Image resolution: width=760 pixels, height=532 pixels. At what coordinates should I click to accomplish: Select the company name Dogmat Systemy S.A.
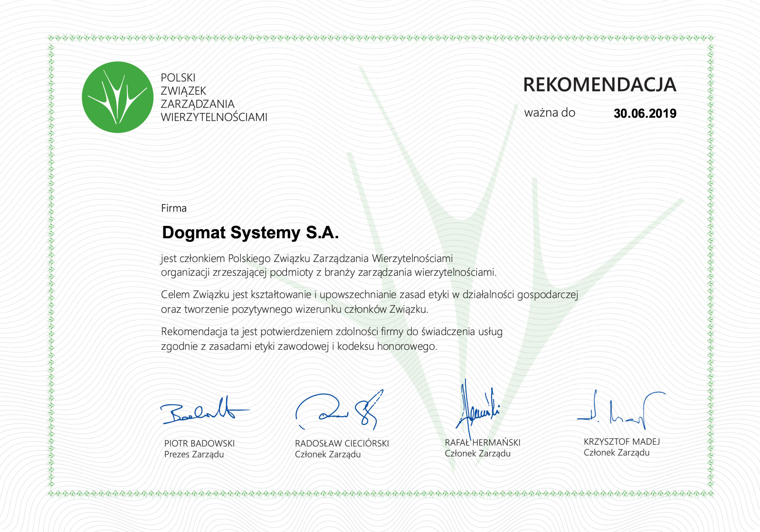click(x=250, y=233)
